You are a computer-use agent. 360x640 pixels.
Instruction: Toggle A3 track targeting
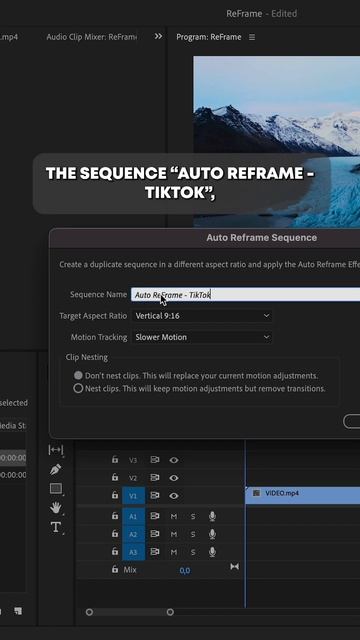[x=133, y=552]
